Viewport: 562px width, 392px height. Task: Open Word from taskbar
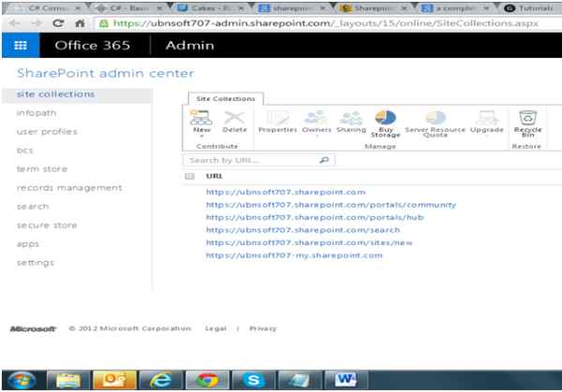[346, 380]
